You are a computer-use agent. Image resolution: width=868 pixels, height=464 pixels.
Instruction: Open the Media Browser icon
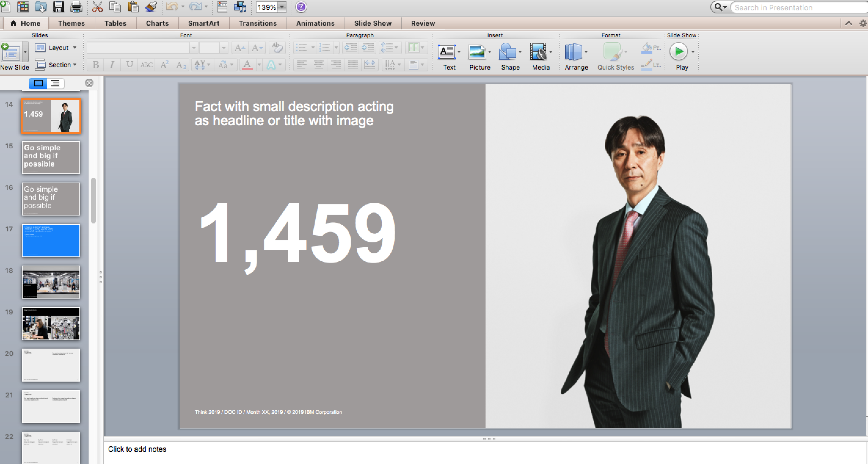pos(240,7)
